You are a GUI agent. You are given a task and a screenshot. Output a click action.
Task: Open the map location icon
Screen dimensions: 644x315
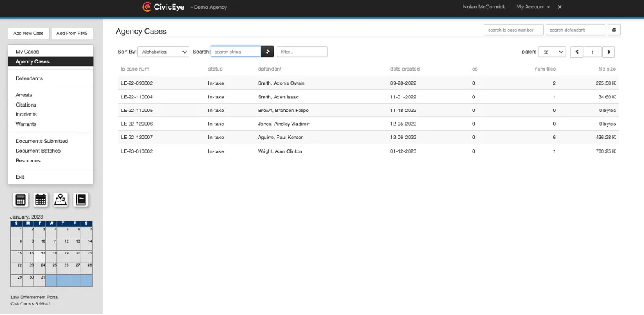[x=61, y=199]
